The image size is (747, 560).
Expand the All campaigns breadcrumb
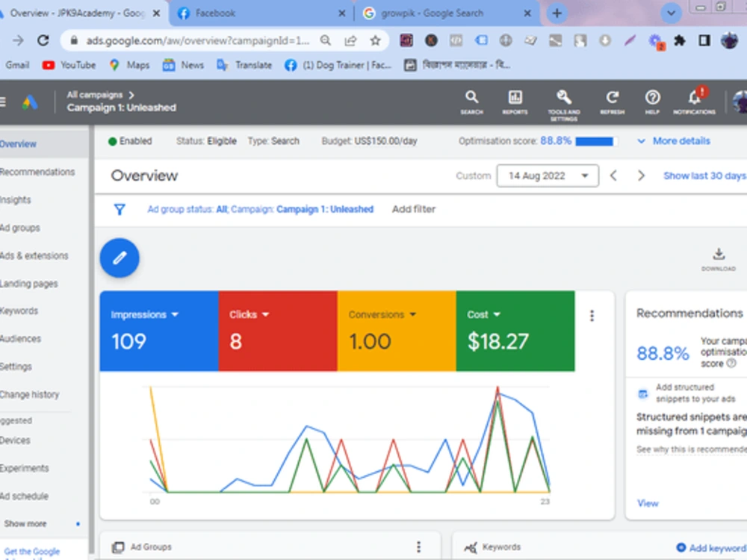[x=101, y=95]
